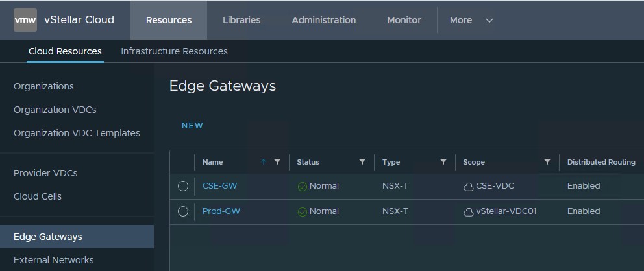Open the Libraries top menu
644x271 pixels.
pos(241,20)
